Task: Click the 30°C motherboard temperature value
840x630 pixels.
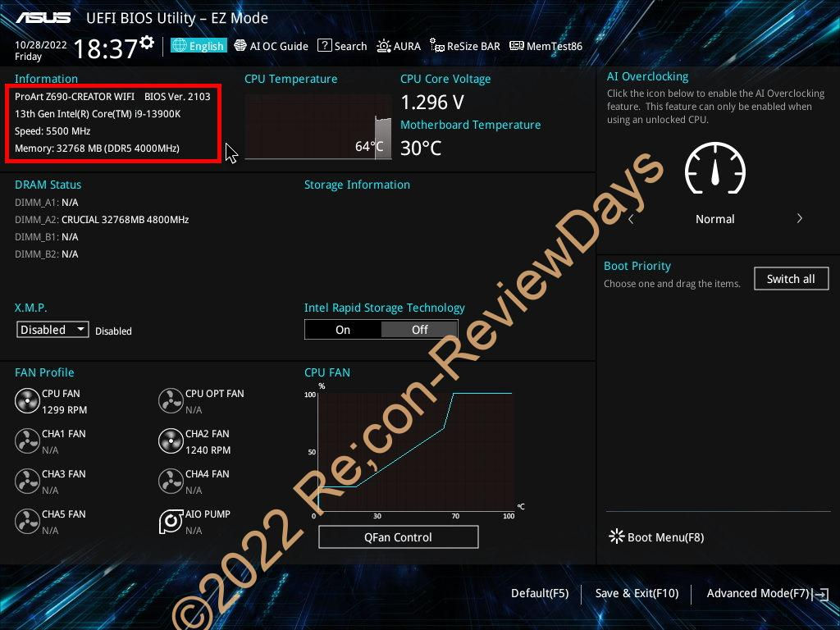Action: pyautogui.click(x=421, y=148)
